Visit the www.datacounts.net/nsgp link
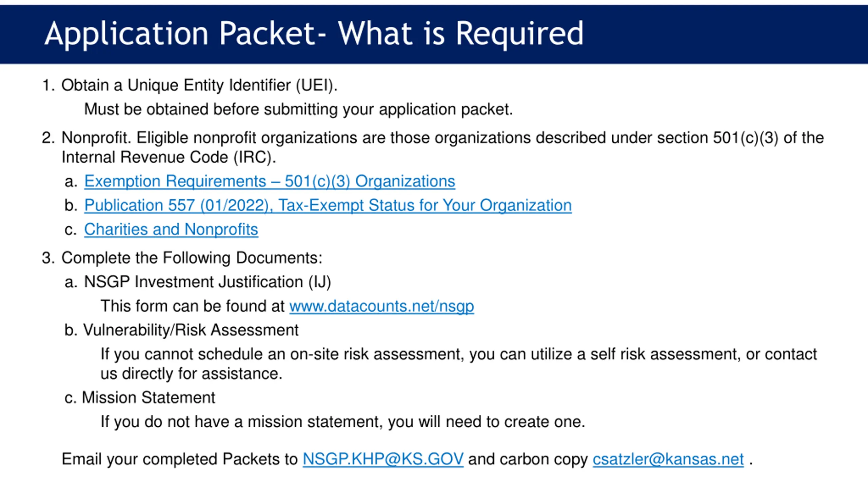Screen dimensions: 868x488 click(x=381, y=306)
